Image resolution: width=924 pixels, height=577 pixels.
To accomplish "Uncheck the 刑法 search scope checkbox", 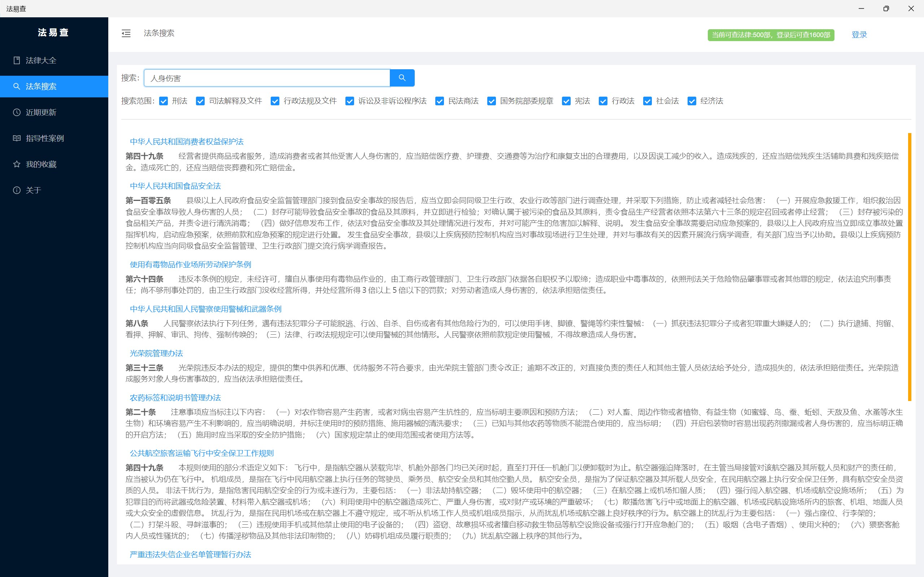I will coord(164,101).
